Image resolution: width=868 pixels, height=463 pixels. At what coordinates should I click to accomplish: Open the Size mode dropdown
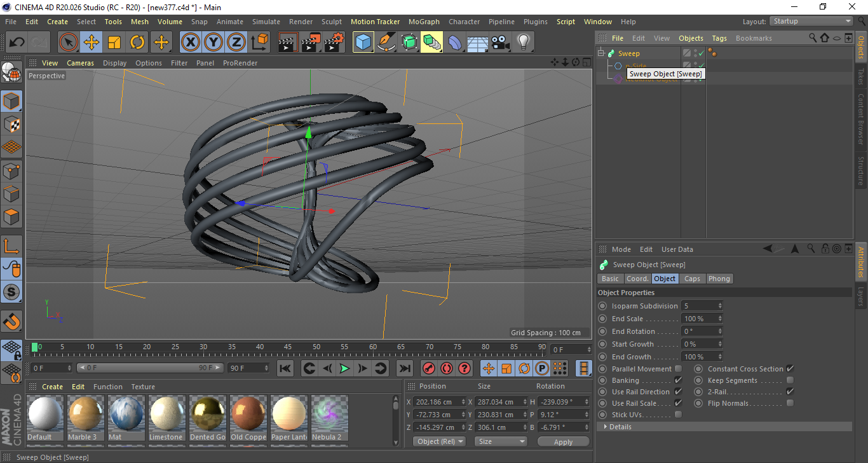point(501,441)
